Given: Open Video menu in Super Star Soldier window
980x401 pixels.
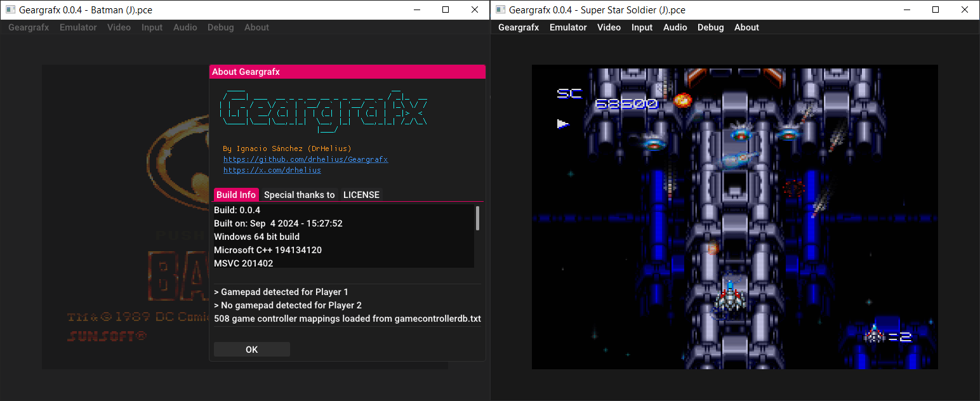Looking at the screenshot, I should 609,27.
